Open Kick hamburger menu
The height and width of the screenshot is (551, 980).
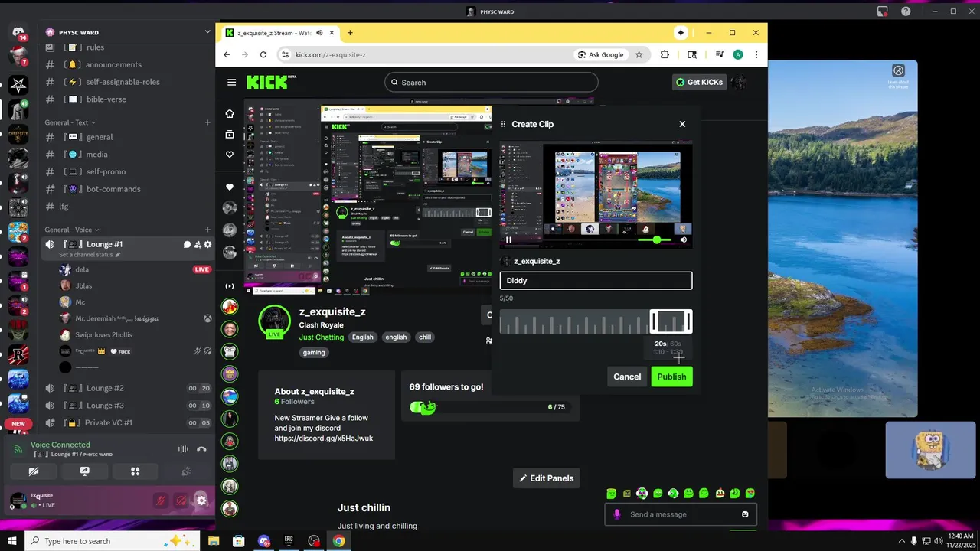point(231,83)
